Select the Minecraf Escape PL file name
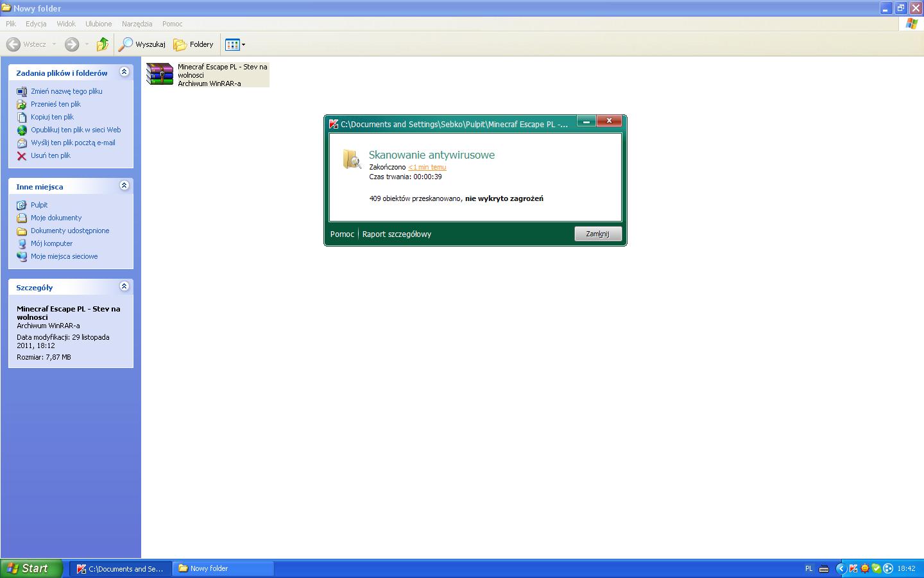This screenshot has height=578, width=924. coord(223,71)
